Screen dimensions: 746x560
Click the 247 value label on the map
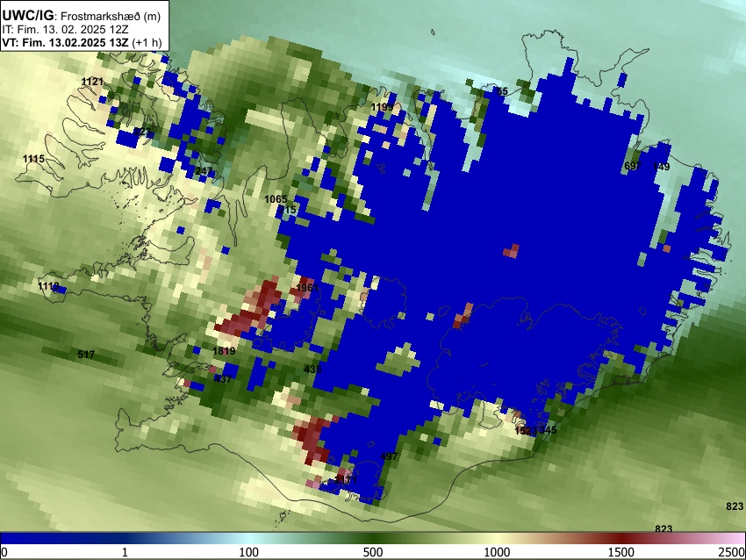tap(204, 171)
